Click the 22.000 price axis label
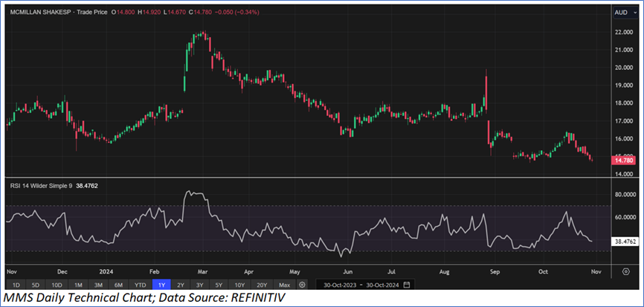 pos(624,33)
